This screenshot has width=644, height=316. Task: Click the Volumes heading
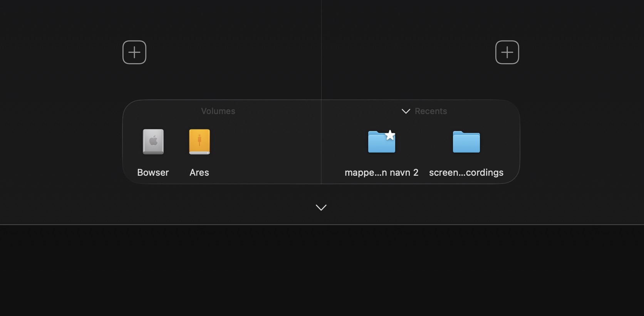pyautogui.click(x=218, y=111)
